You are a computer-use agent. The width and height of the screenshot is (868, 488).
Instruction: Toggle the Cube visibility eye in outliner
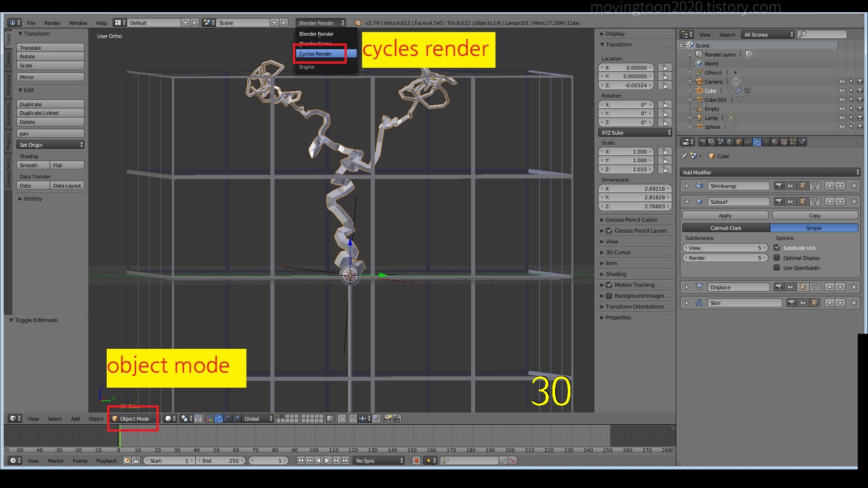842,90
